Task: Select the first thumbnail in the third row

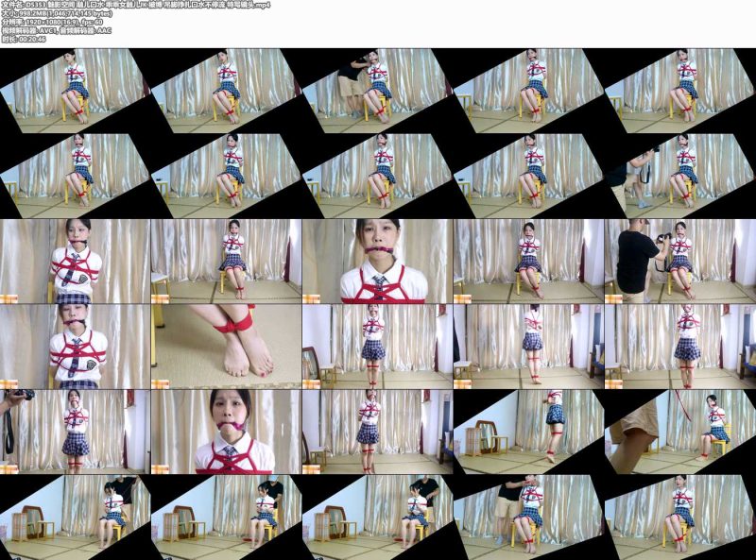Action: [76, 262]
